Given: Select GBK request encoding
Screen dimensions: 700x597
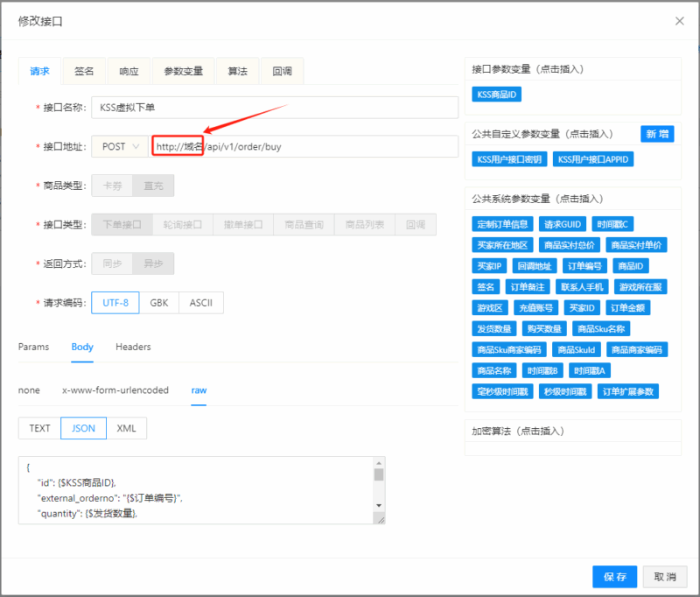Looking at the screenshot, I should click(158, 303).
